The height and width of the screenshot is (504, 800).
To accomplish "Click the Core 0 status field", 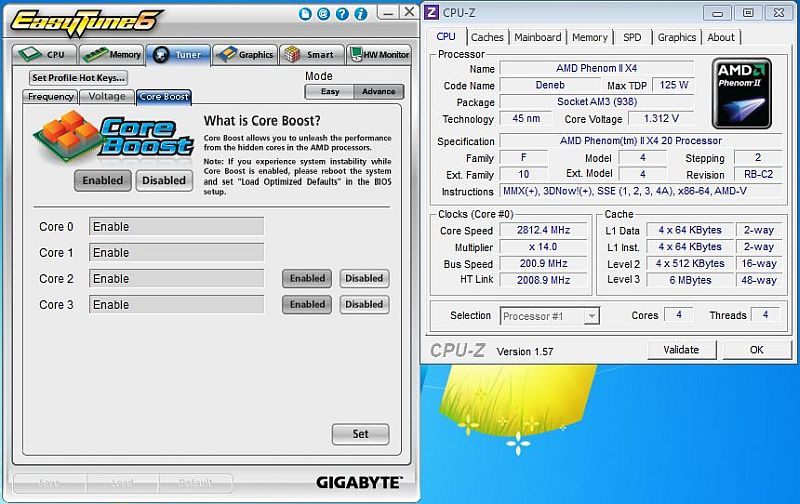I will [177, 226].
